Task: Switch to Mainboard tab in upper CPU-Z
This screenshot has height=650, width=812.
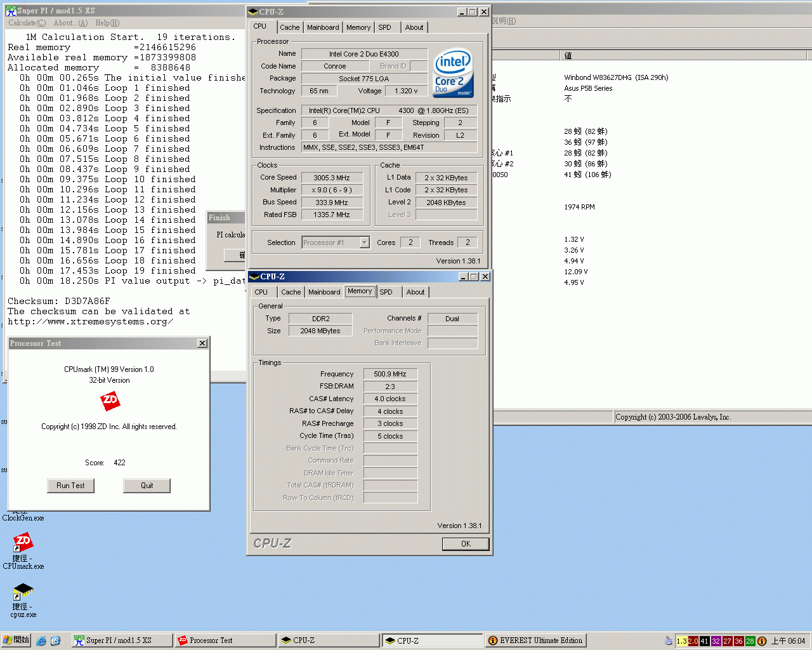Action: [x=323, y=27]
